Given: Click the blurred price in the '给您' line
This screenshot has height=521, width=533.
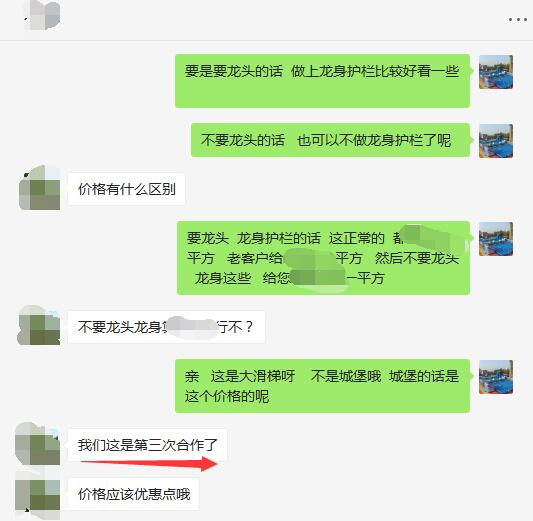Looking at the screenshot, I should (x=319, y=279).
